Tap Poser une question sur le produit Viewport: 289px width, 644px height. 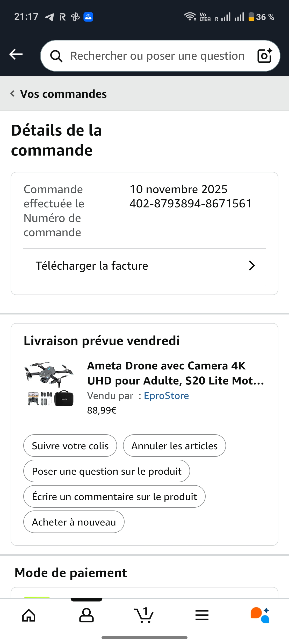click(106, 471)
